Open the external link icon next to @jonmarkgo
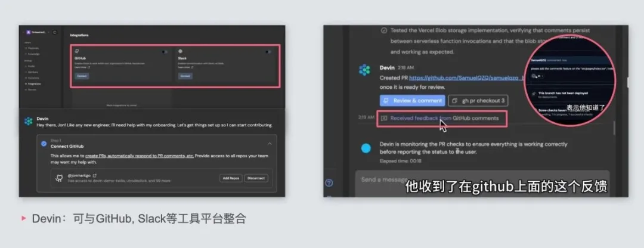The width and height of the screenshot is (644, 248). pyautogui.click(x=95, y=175)
